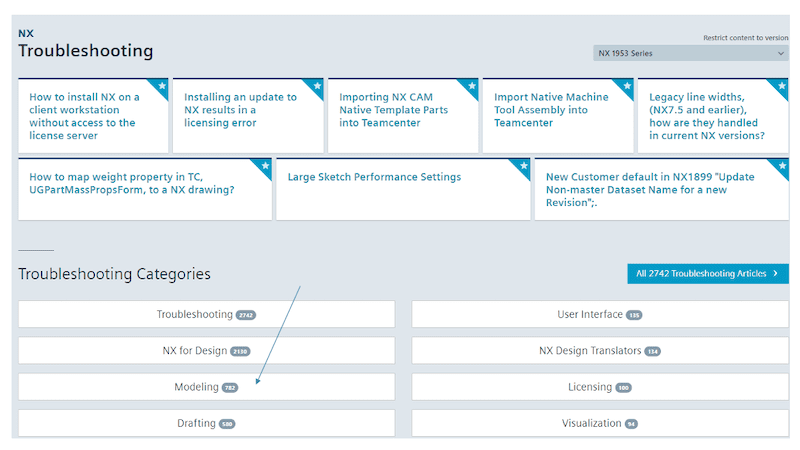This screenshot has height=450, width=800.
Task: Select the NX Design Translators category
Action: 600,351
